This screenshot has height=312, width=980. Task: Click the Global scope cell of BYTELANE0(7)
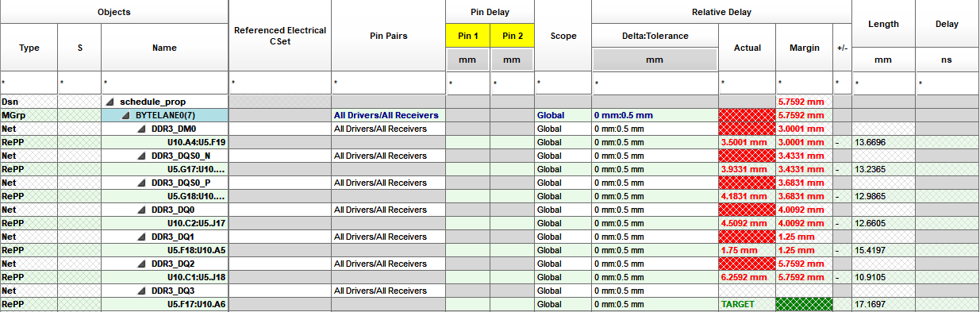coord(563,115)
